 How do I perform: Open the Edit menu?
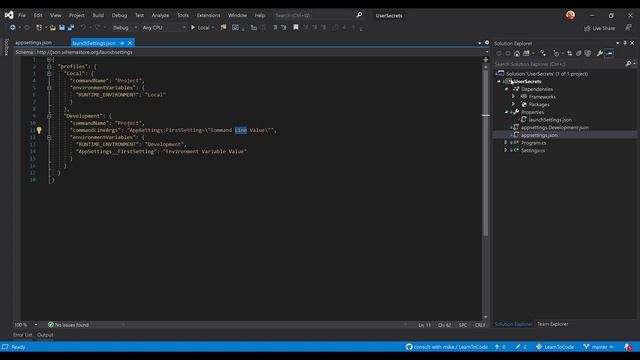[38, 15]
